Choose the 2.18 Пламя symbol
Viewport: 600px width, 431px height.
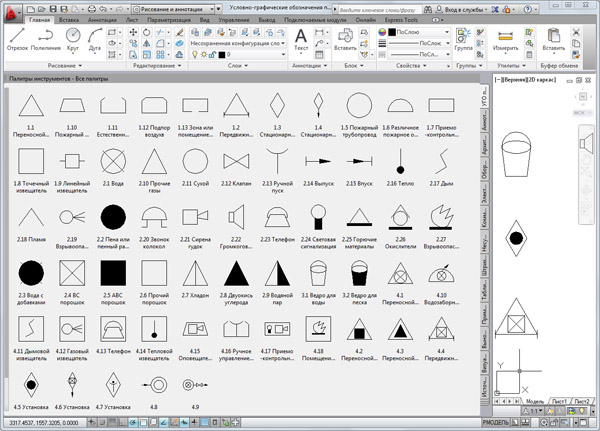(x=30, y=215)
